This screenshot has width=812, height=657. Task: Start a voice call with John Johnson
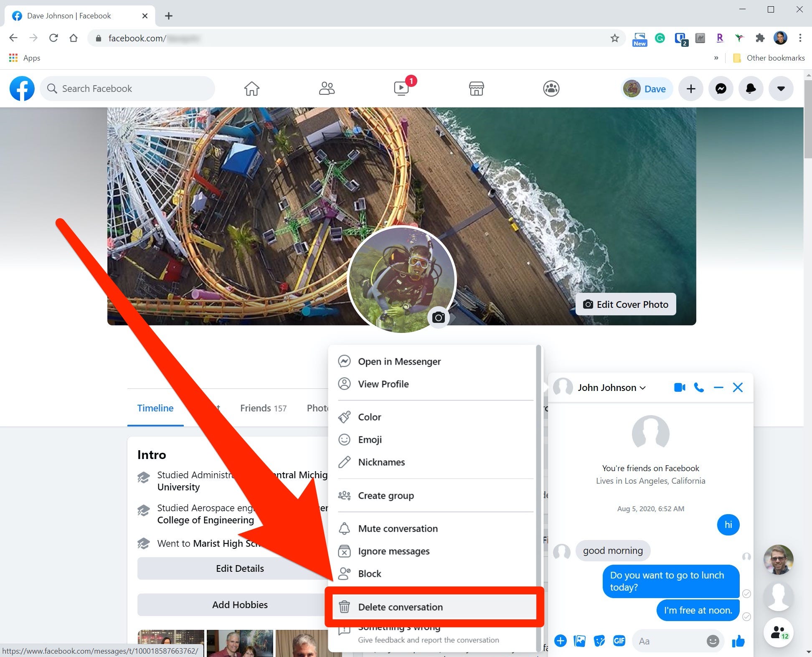699,387
